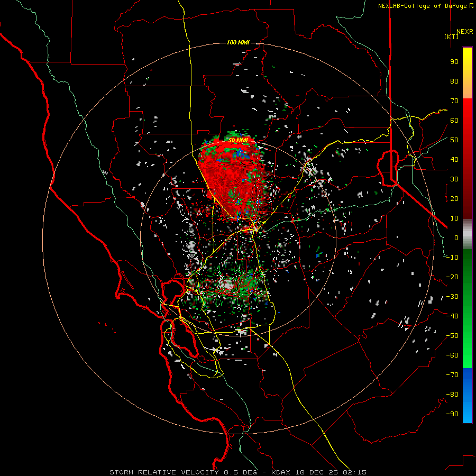
Task: Click the "NEXLAB-College of DuPage" credit text
Action: coord(422,6)
